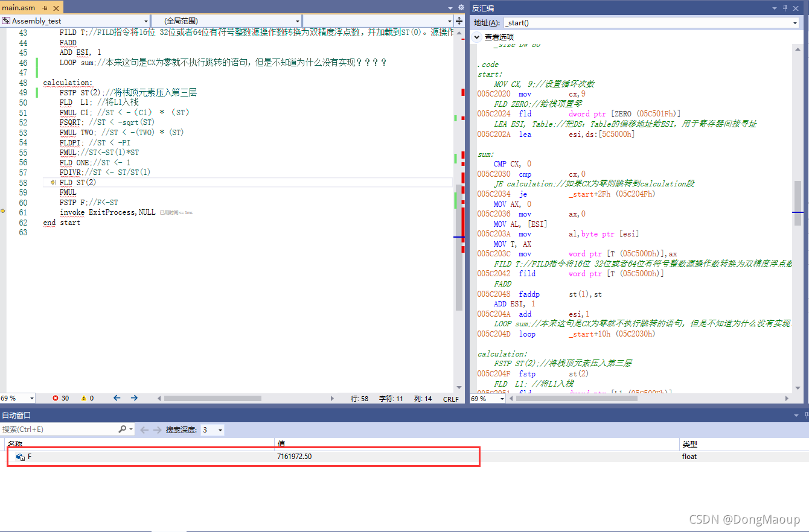The width and height of the screenshot is (809, 532).
Task: Click 005C2048 faddp disassembly line
Action: 540,294
